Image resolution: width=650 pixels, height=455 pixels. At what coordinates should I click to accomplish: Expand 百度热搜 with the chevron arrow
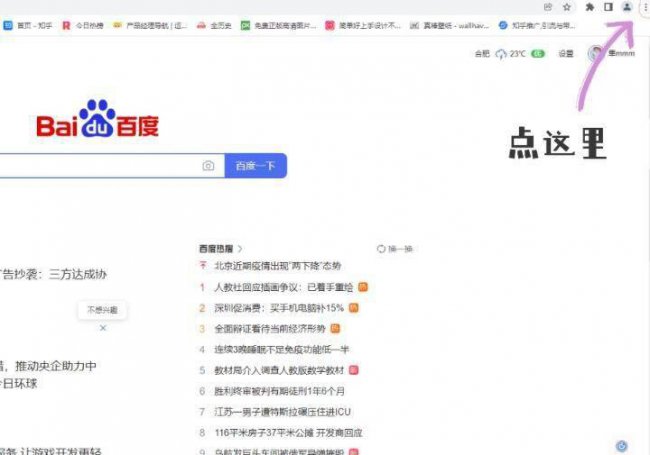(240, 249)
